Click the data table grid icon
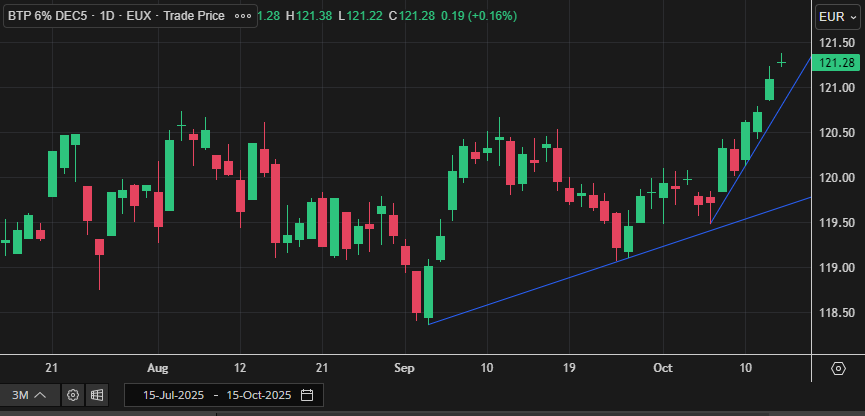The width and height of the screenshot is (865, 416). coord(97,395)
